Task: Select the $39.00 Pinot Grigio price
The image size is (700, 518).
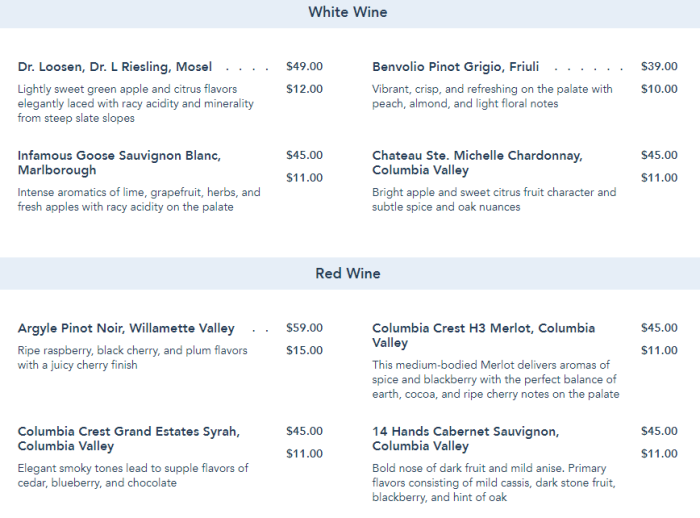Action: coord(659,67)
